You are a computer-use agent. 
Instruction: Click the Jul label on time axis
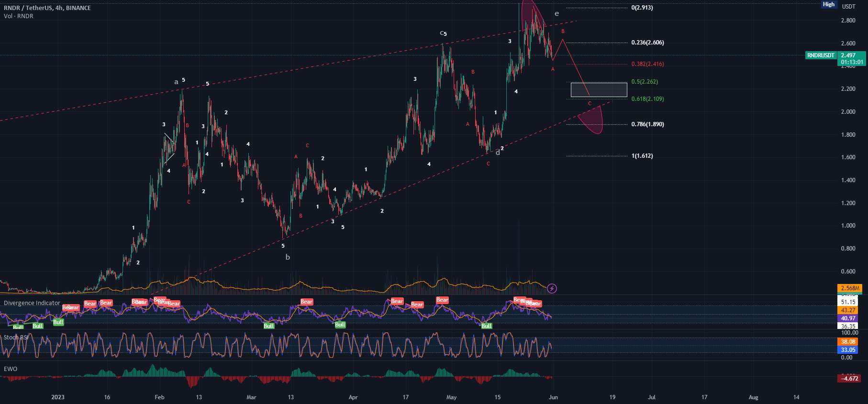pyautogui.click(x=652, y=397)
